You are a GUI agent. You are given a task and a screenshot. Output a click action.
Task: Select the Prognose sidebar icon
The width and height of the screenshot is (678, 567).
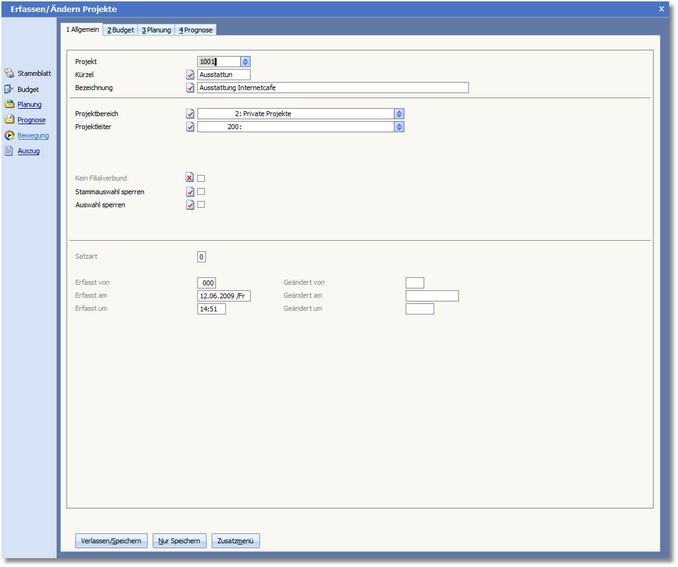[x=9, y=120]
